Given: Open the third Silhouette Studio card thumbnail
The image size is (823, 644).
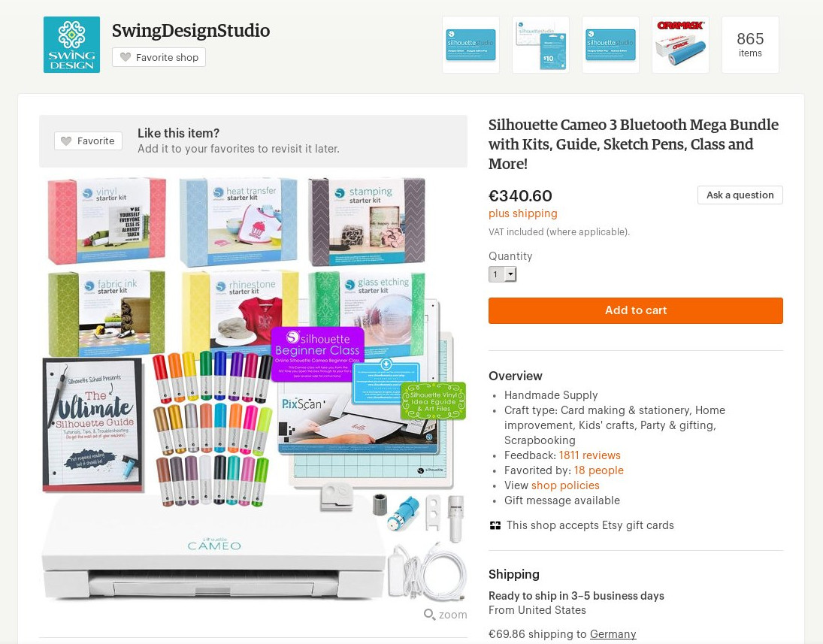Looking at the screenshot, I should [x=610, y=44].
